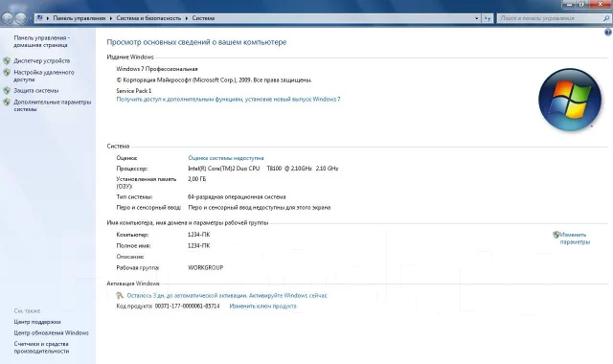Select the processor text Intel Core2 Duo T8100
Screen dimensions: 613x364
point(263,169)
